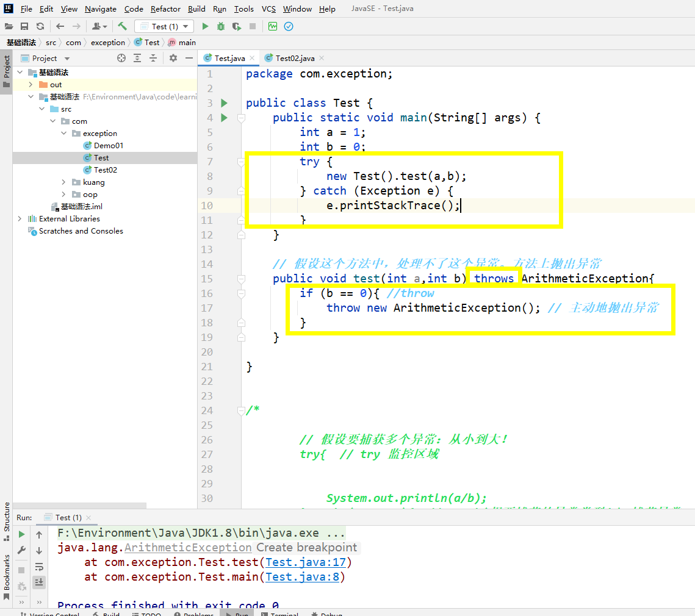Switch to the Test02.java editor tab
The image size is (695, 616).
tap(294, 58)
